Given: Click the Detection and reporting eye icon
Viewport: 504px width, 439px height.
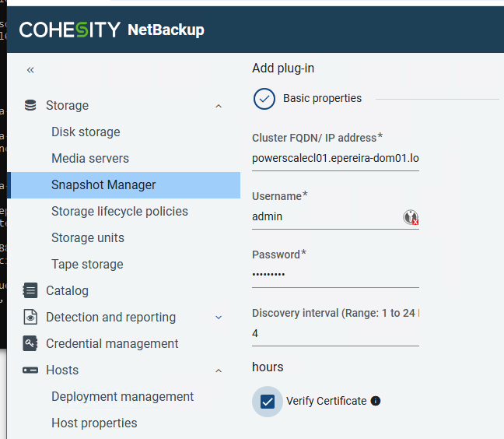Looking at the screenshot, I should coord(30,317).
